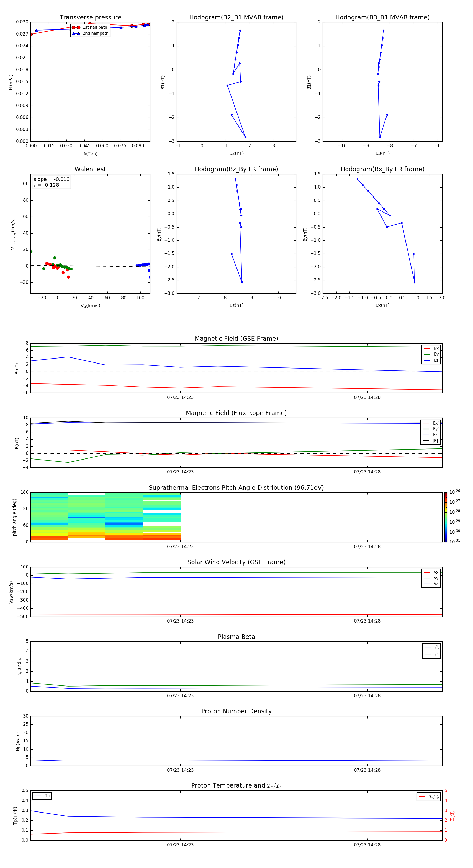Screen dimensions: 473x868
Task: Click "07/23 14:28" under the Proton Temperature plot
Action: 367,845
